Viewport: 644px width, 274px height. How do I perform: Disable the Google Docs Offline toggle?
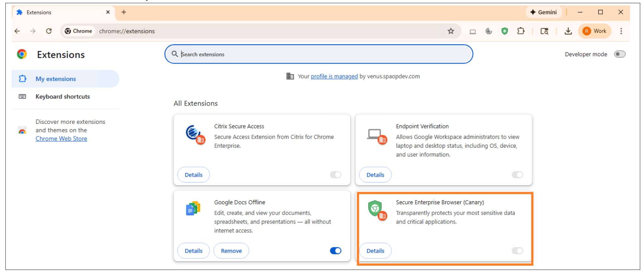tap(335, 251)
